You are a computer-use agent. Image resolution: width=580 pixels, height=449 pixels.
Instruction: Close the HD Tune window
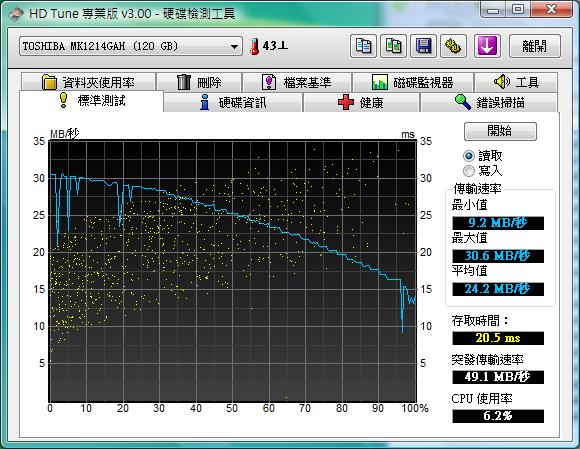click(x=551, y=9)
